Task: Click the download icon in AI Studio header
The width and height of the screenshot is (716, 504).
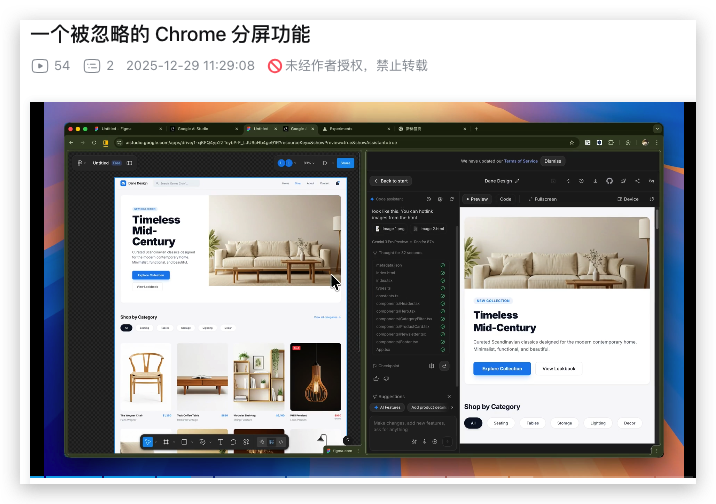Action: coord(595,181)
